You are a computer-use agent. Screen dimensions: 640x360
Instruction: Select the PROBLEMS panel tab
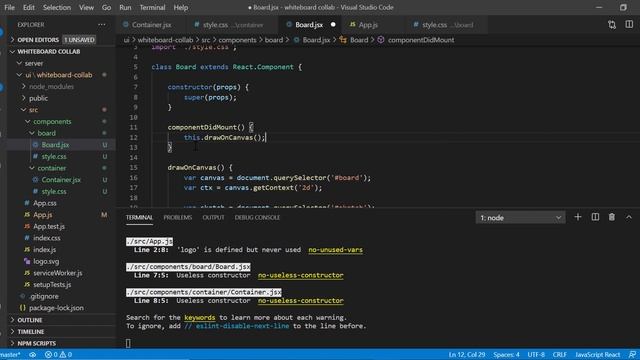pyautogui.click(x=178, y=218)
